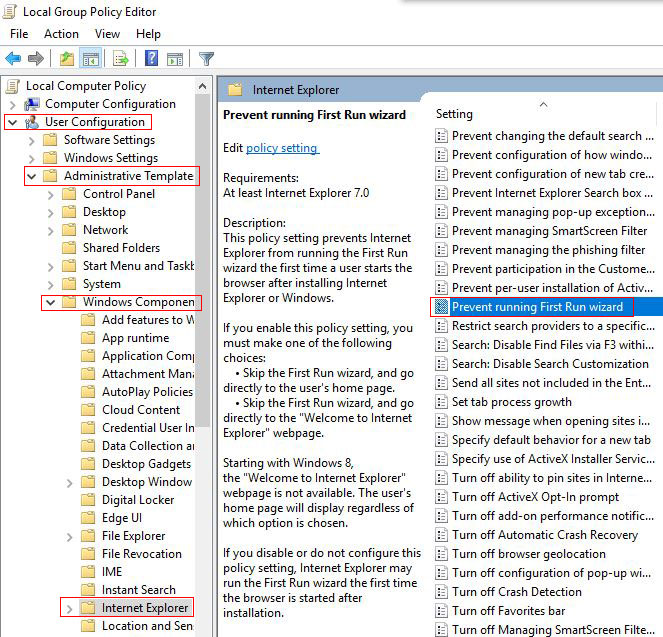This screenshot has width=663, height=637.
Task: Select 'Turn off ActiveX Opt-In prompt' setting
Action: point(535,497)
